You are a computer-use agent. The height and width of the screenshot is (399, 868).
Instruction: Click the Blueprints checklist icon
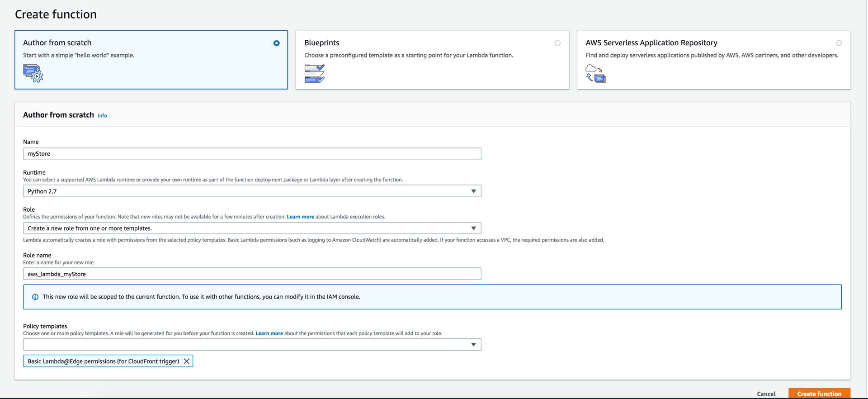coord(315,73)
